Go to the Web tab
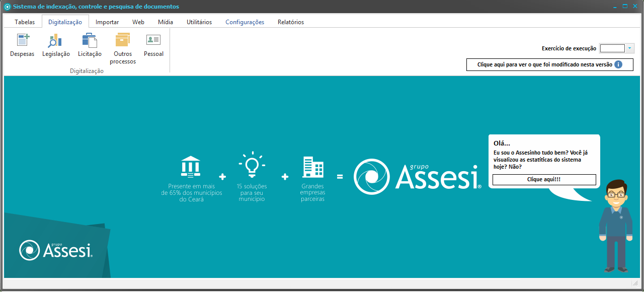 [x=138, y=22]
